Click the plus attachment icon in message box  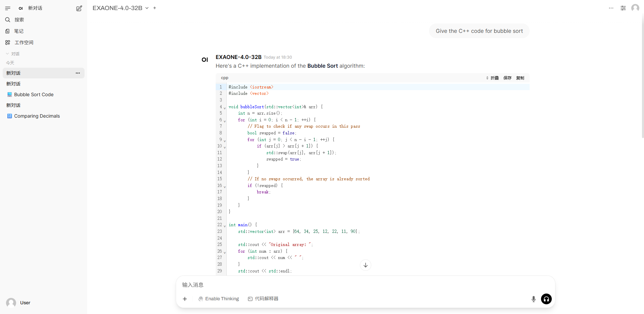click(x=185, y=299)
